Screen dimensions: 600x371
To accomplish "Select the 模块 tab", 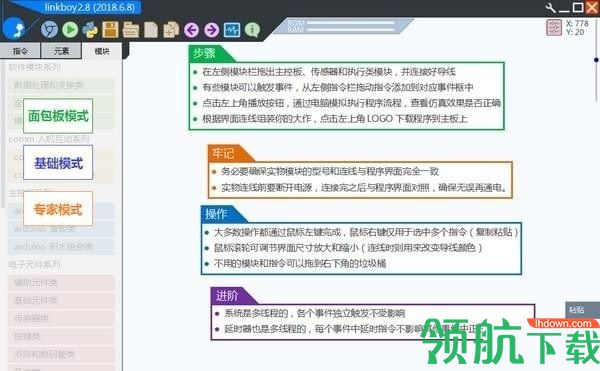I will coord(102,51).
